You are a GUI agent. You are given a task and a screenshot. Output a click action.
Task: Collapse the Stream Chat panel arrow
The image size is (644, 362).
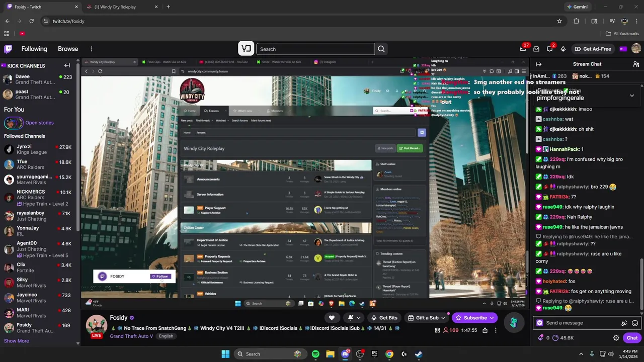[x=538, y=64]
